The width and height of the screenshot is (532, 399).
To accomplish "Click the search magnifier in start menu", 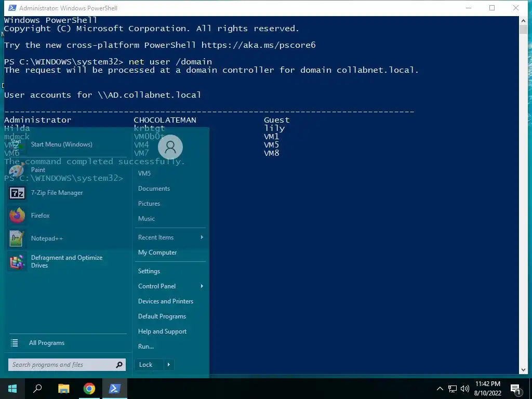I will tap(119, 365).
